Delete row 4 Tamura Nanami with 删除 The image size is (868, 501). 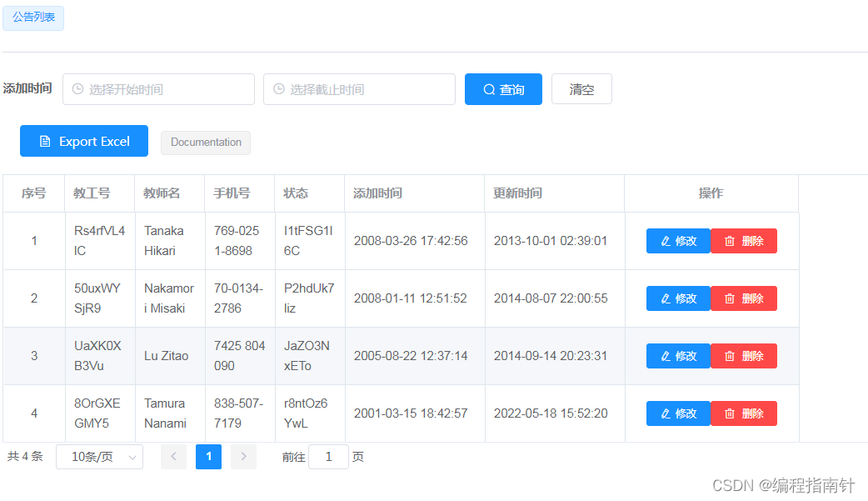pyautogui.click(x=744, y=413)
